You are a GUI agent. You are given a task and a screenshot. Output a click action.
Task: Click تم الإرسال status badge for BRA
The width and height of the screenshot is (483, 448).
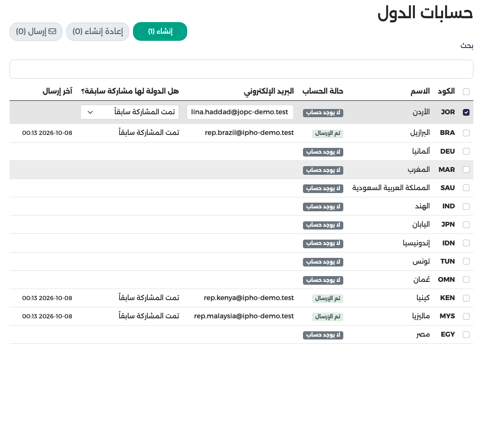point(328,133)
